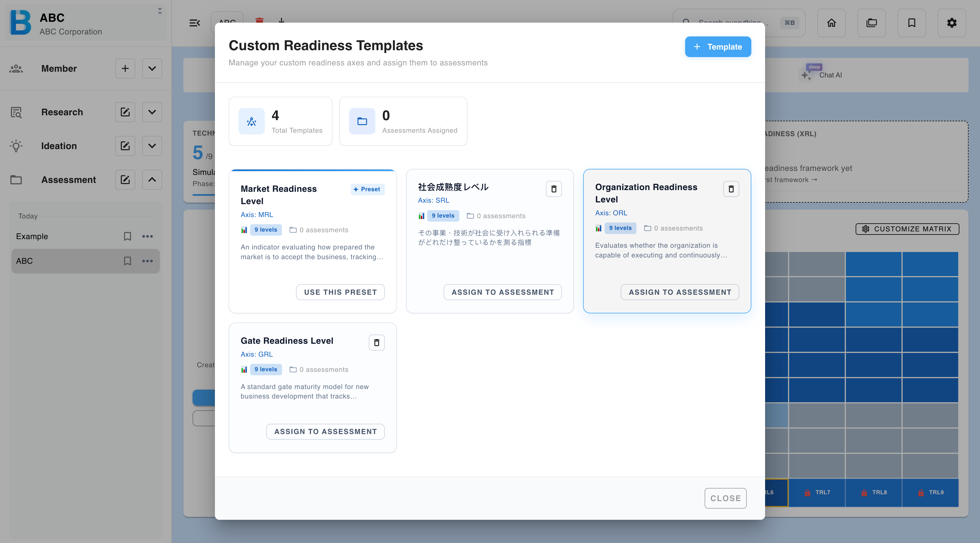Expand the Ideation section
This screenshot has height=543, width=980.
point(152,146)
